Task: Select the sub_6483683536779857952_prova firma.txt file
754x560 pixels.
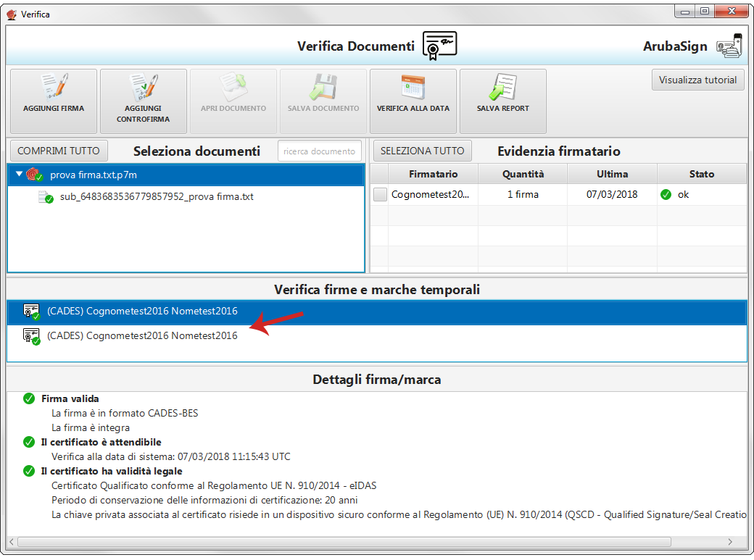Action: [156, 197]
